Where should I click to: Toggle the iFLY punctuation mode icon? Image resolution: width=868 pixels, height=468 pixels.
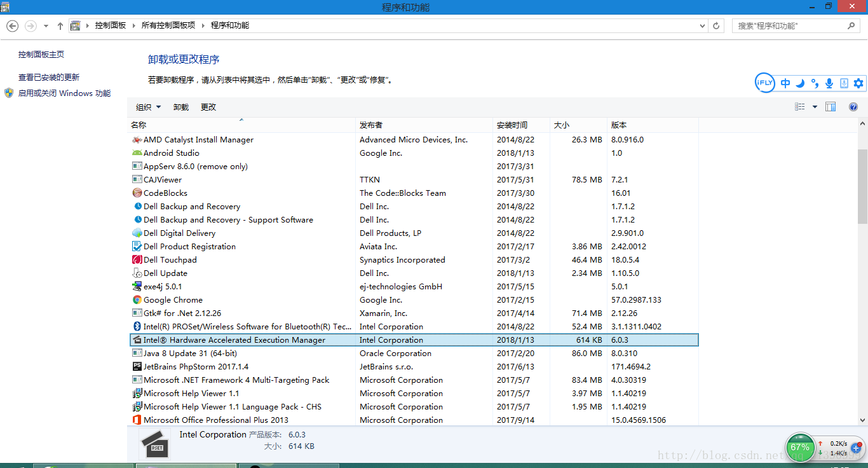[x=815, y=83]
